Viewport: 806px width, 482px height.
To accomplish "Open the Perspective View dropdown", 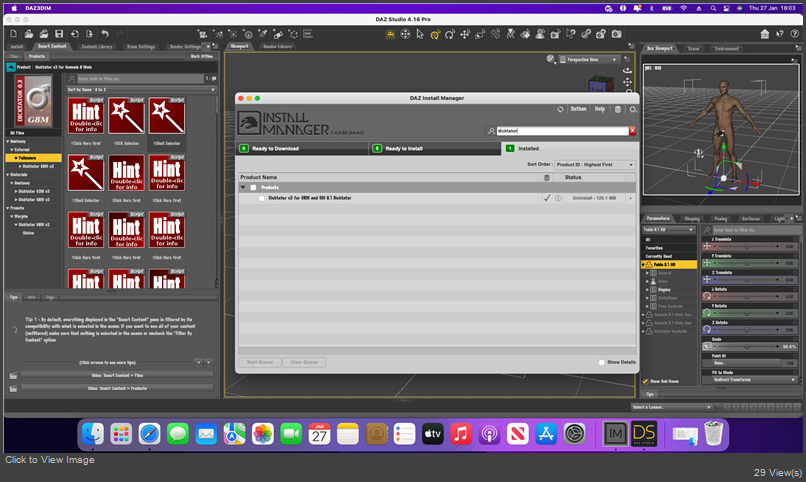I will pos(589,60).
